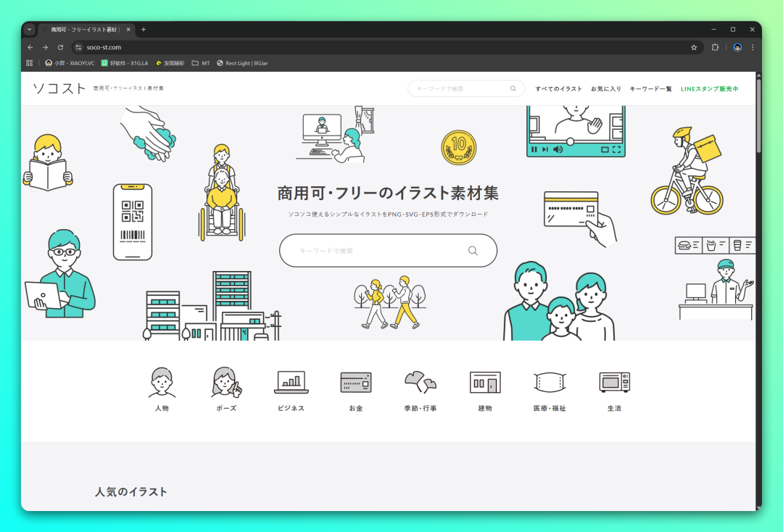The width and height of the screenshot is (783, 532).
Task: View site information icon in address bar
Action: click(78, 47)
